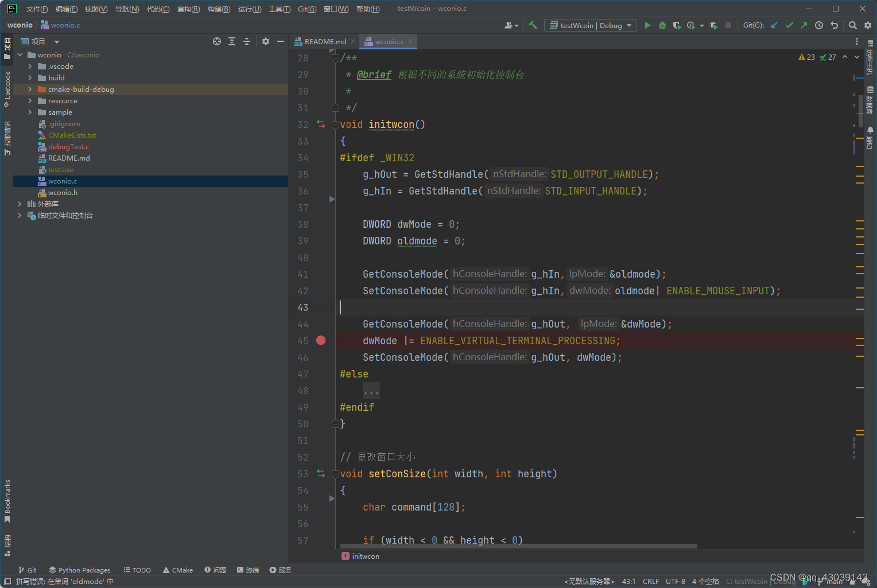
Task: Click the 23 warnings inspection indicator
Action: (807, 57)
